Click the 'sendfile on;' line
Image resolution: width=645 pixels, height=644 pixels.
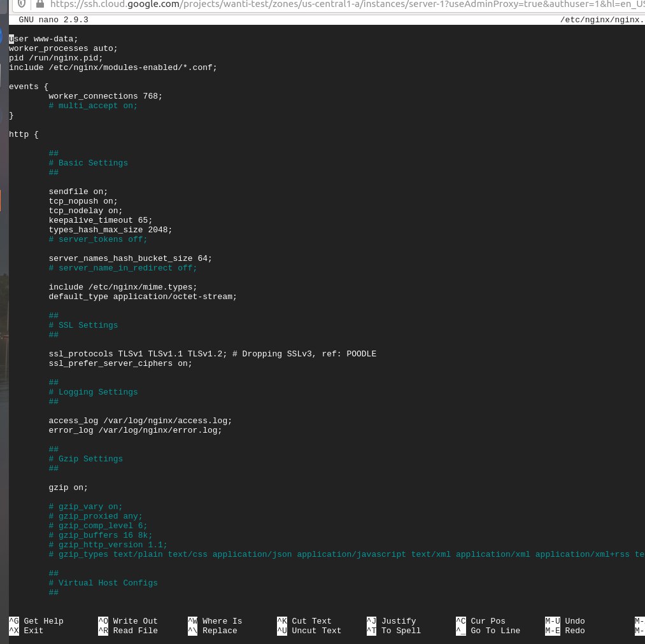(x=78, y=192)
